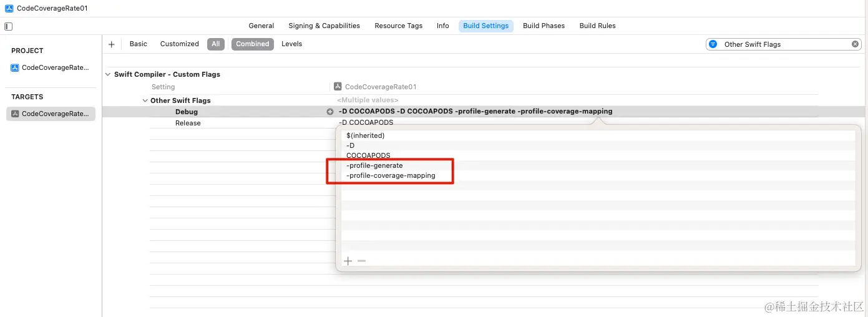This screenshot has height=317, width=868.
Task: Click the Xcode project icon in title bar
Action: pos(9,9)
